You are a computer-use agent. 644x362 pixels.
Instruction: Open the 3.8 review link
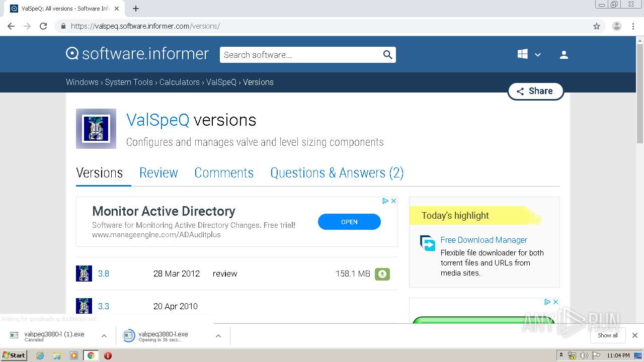pos(225,274)
